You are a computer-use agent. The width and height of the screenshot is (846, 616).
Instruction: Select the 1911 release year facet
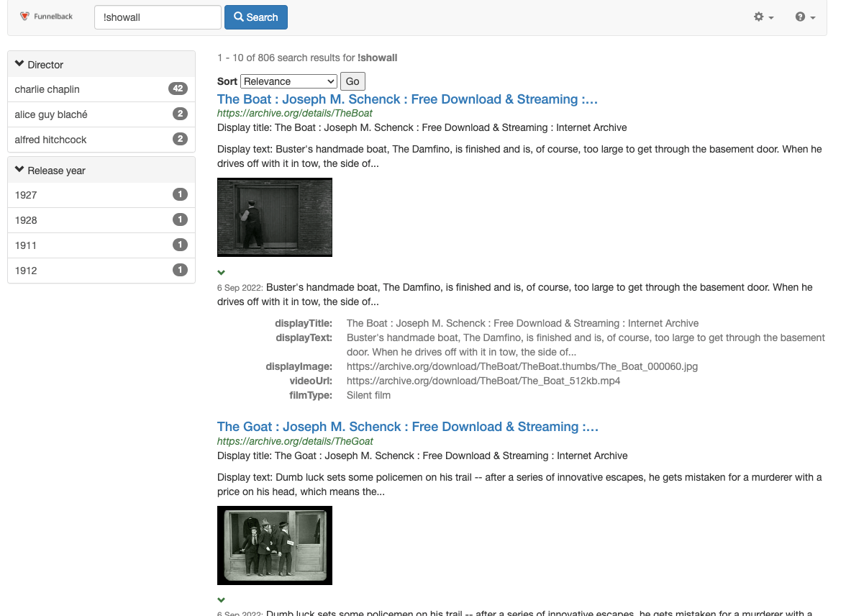tap(26, 245)
